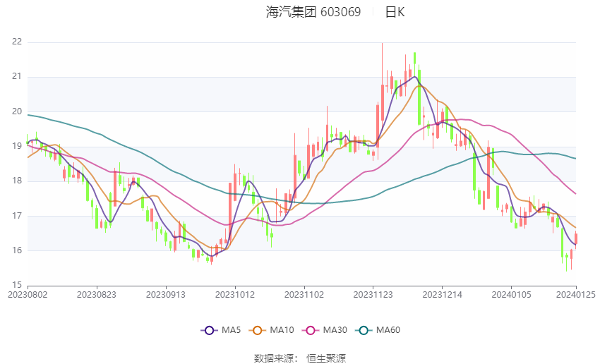The image size is (600, 364).
Task: Click the y-axis value 21
Action: pos(17,76)
